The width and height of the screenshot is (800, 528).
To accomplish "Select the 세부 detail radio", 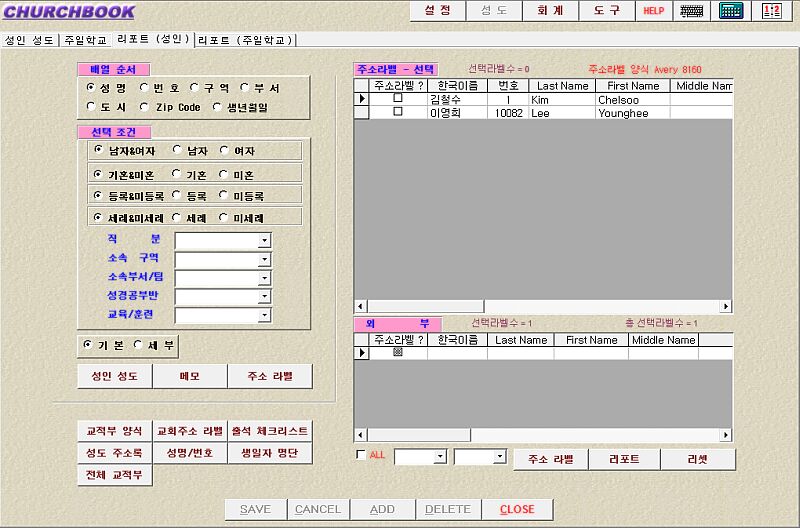I will (x=138, y=345).
